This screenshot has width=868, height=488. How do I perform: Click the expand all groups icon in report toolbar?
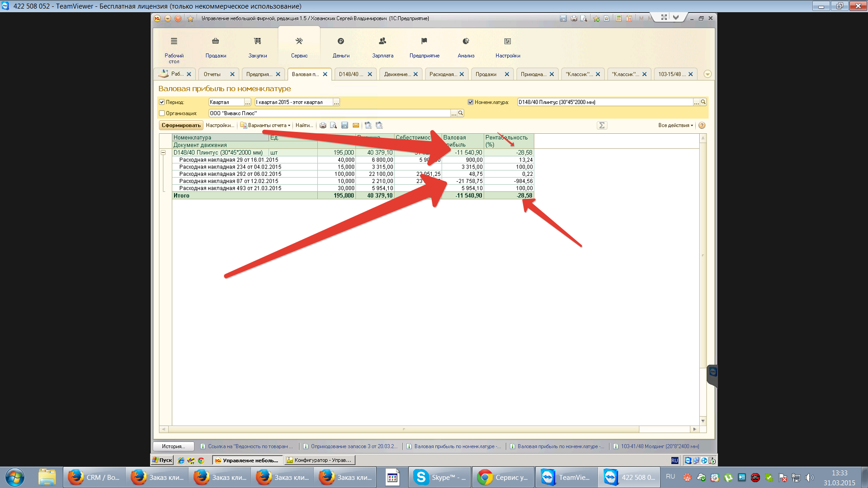coord(368,126)
